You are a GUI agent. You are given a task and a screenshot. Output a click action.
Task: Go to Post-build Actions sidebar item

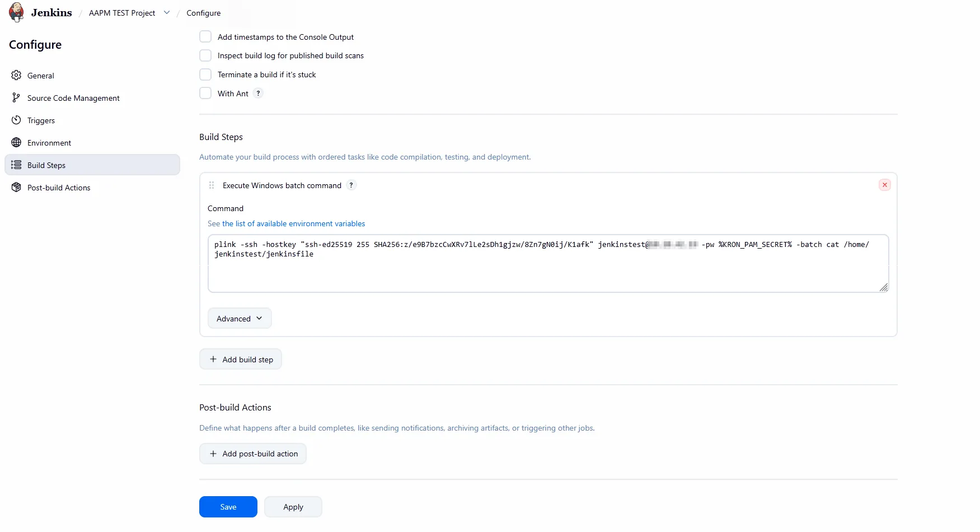pos(92,187)
